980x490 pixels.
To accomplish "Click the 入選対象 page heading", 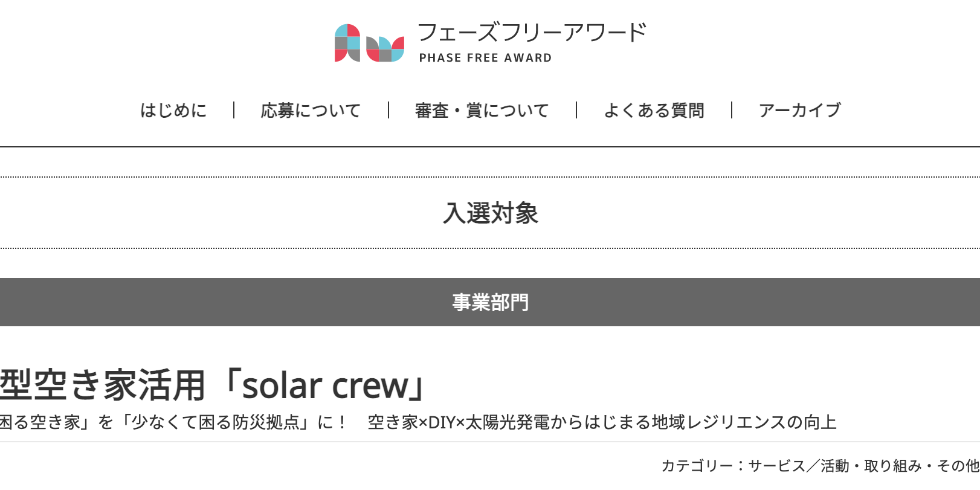I will pyautogui.click(x=490, y=213).
